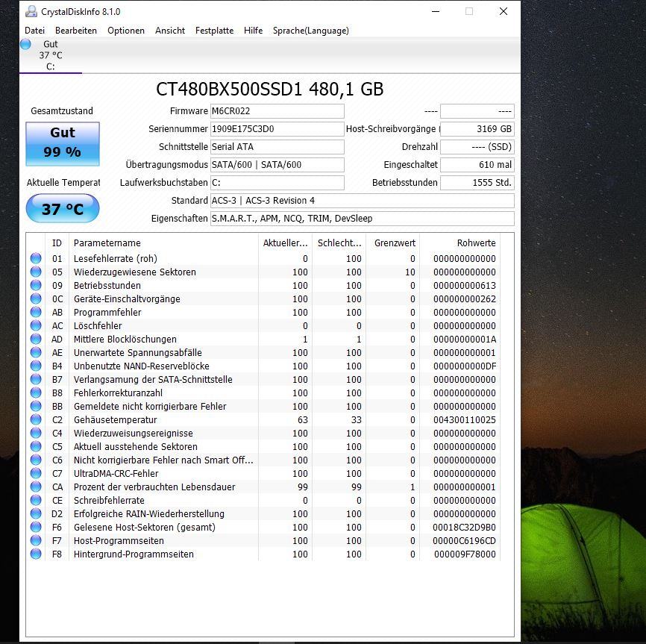The height and width of the screenshot is (644, 646).
Task: Click status orb for Gemeldete nicht korrigierbare Fehler
Action: (x=36, y=406)
